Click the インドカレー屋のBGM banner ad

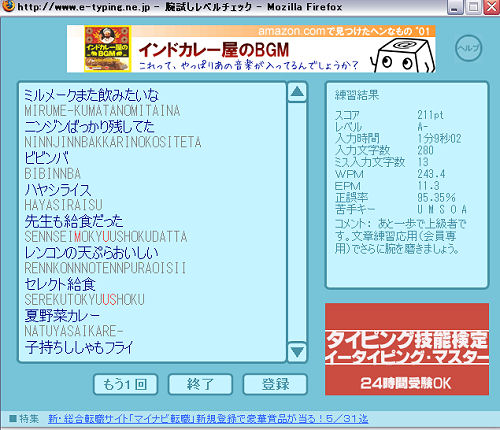(x=251, y=49)
